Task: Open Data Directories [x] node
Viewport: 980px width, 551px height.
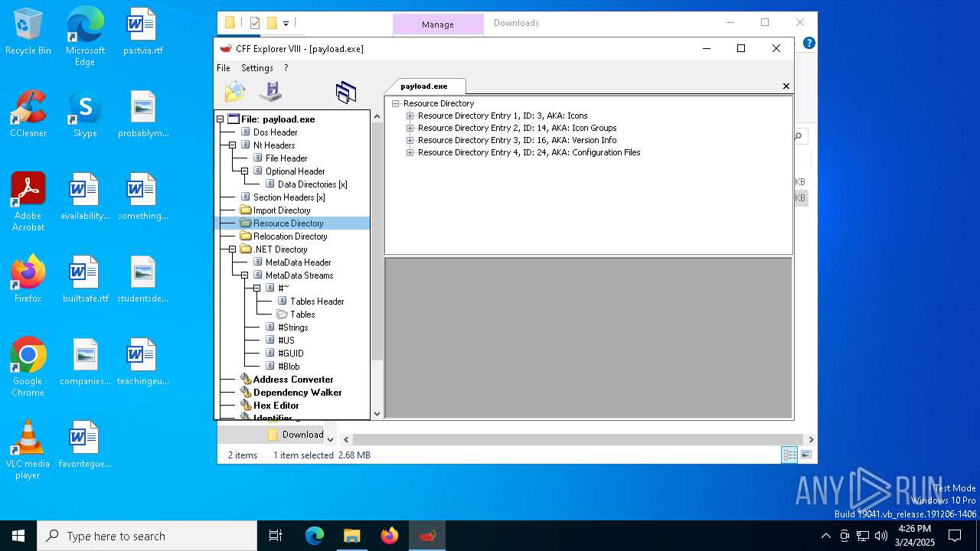Action: coord(312,184)
